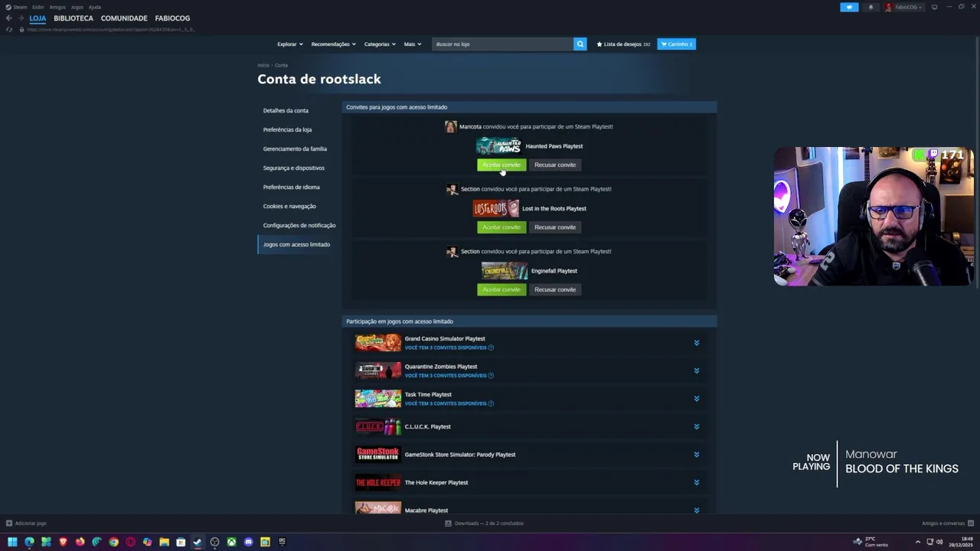Click the Enginefall game thumbnail
980x551 pixels.
tap(505, 271)
